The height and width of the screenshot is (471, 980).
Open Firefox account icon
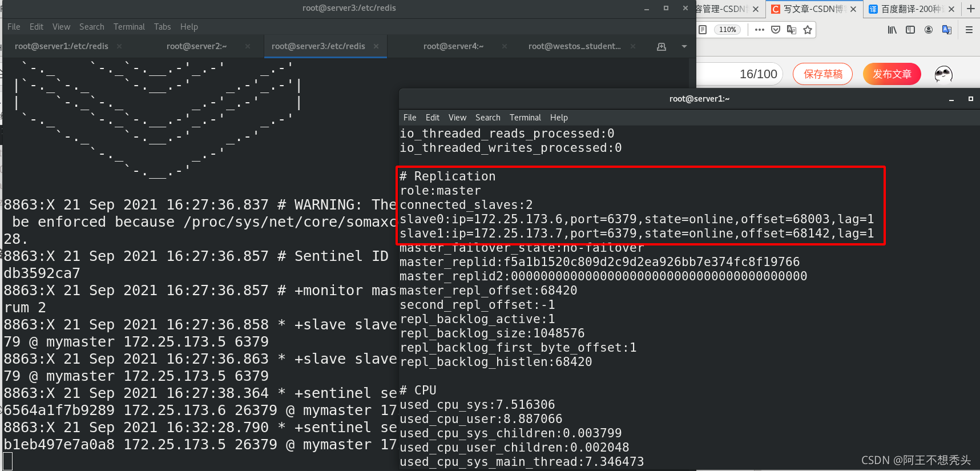tap(929, 30)
